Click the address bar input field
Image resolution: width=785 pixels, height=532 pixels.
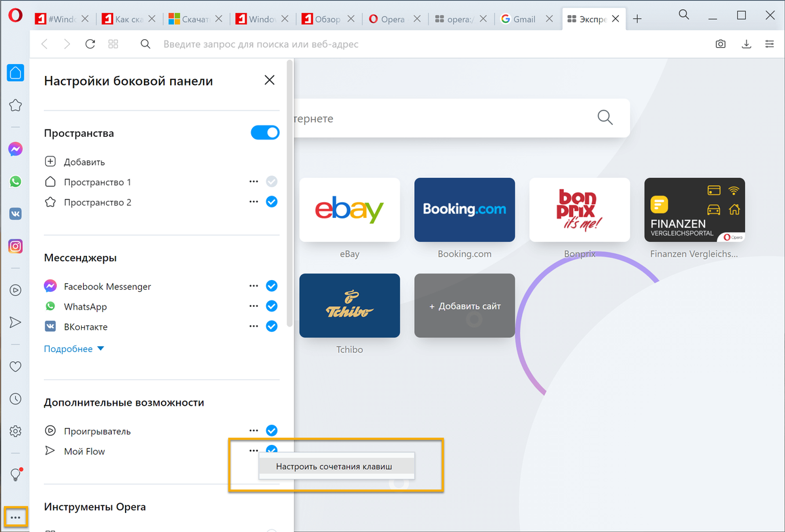pos(419,44)
